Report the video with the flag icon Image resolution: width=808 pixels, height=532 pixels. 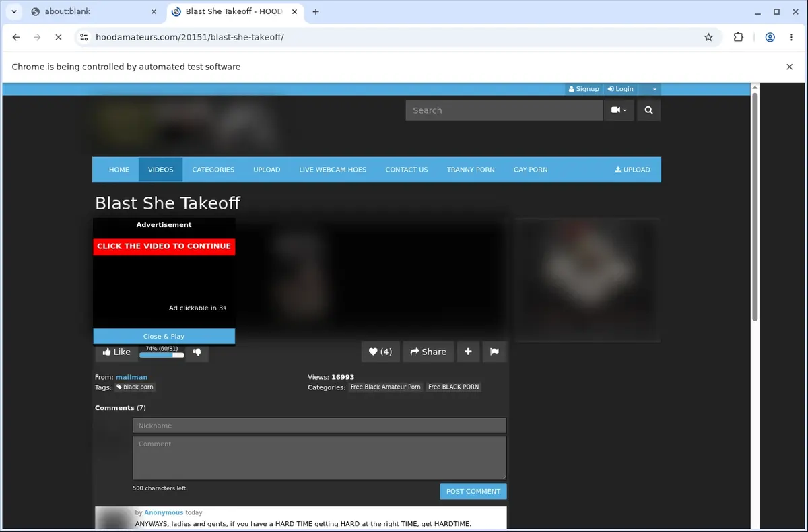tap(494, 352)
